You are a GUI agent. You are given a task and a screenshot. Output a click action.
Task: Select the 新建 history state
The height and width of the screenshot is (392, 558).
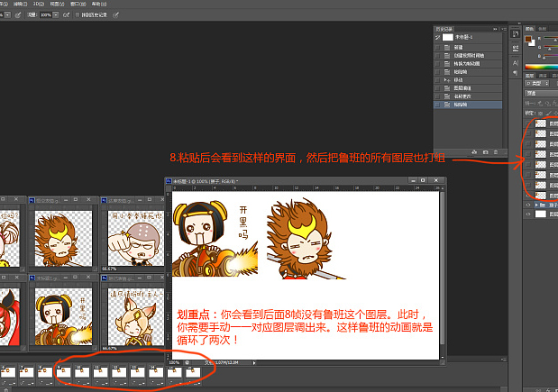(x=468, y=47)
